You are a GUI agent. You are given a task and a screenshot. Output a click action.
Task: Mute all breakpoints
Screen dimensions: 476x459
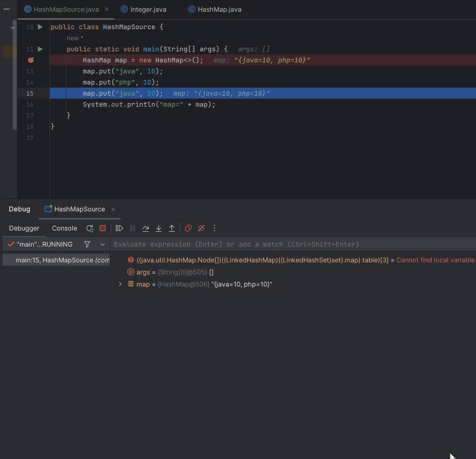click(201, 228)
